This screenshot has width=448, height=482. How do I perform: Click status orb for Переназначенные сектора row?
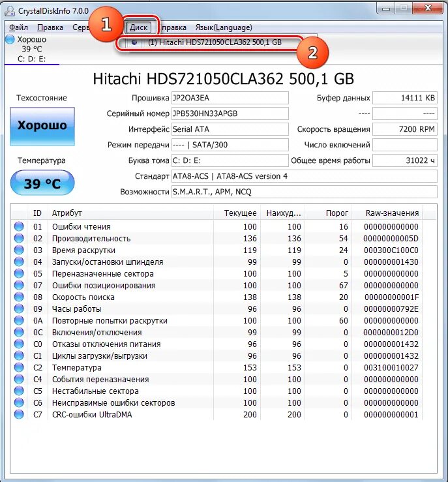pos(19,273)
